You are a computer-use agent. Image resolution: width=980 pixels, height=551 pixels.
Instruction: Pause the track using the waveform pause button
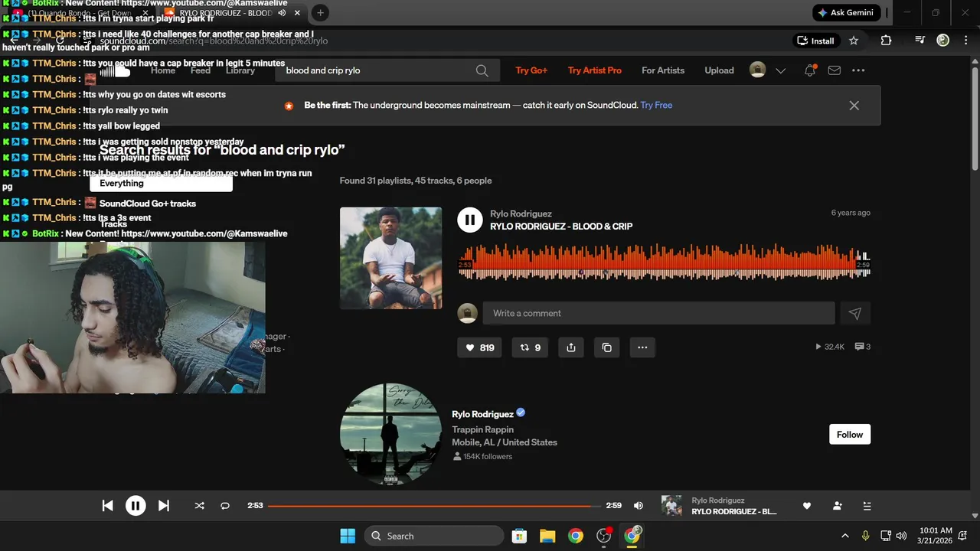(x=469, y=220)
